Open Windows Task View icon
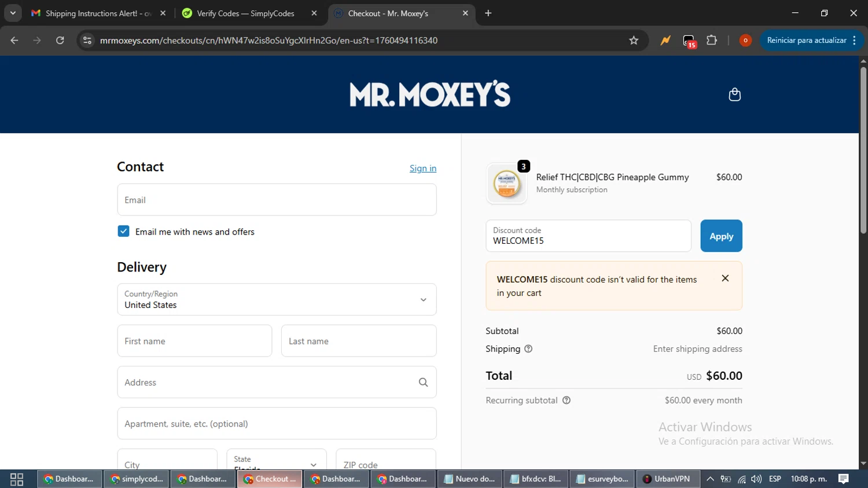868x488 pixels. (17, 479)
